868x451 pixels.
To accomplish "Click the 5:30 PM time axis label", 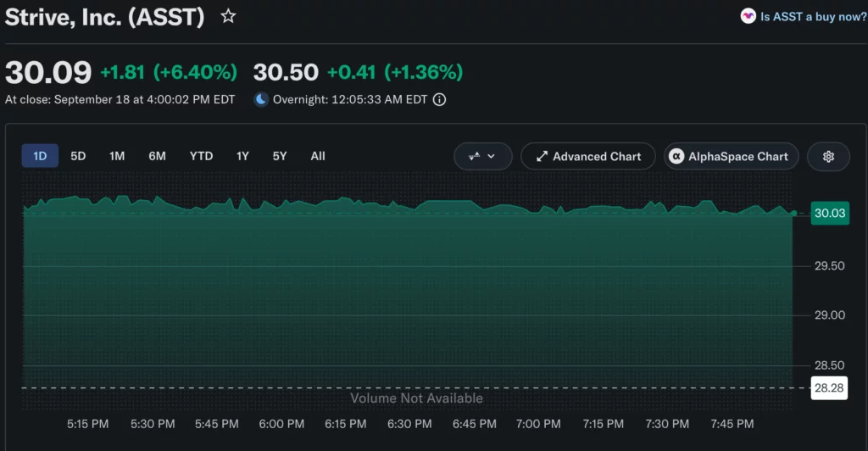I will tap(153, 424).
